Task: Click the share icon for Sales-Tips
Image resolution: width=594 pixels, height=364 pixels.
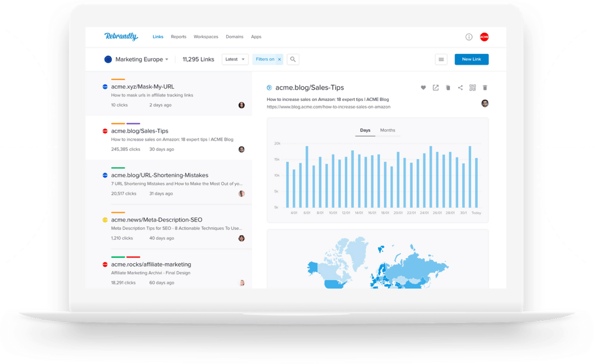Action: click(x=460, y=88)
